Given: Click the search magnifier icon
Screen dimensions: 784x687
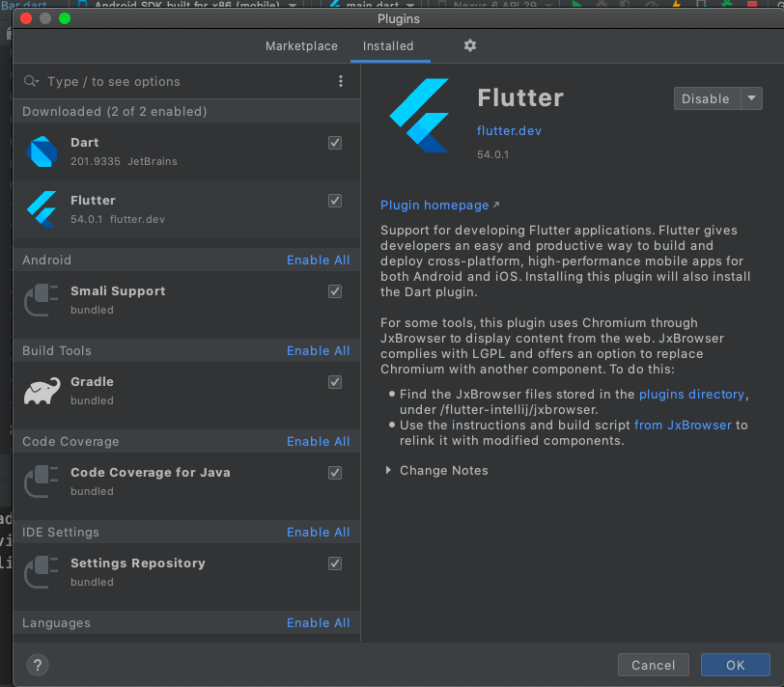Looking at the screenshot, I should pyautogui.click(x=31, y=81).
